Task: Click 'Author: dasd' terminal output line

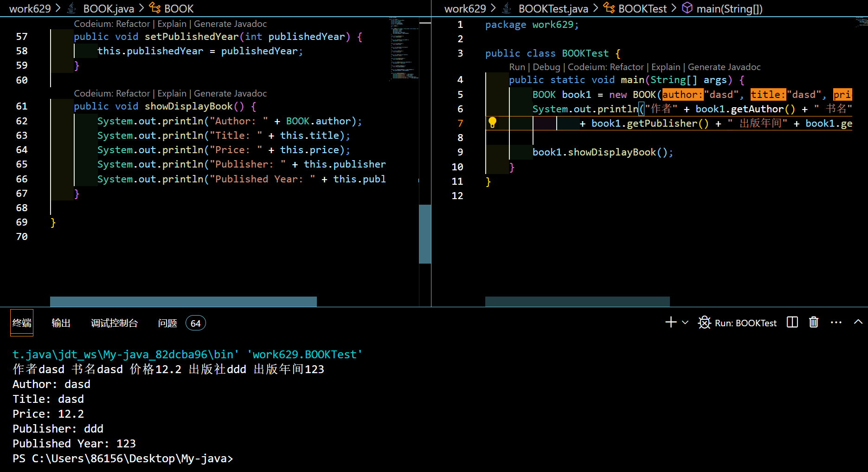Action: pos(51,384)
